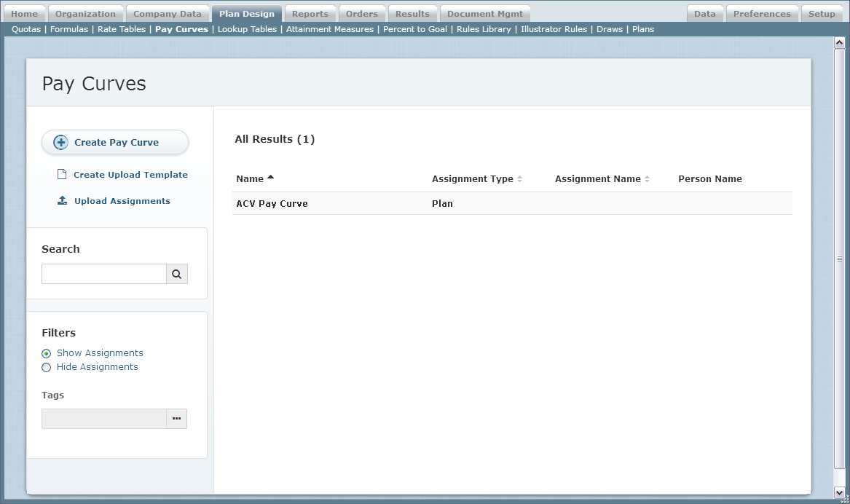This screenshot has height=504, width=850.
Task: Sort by the Assignment Name column
Action: pyautogui.click(x=597, y=178)
